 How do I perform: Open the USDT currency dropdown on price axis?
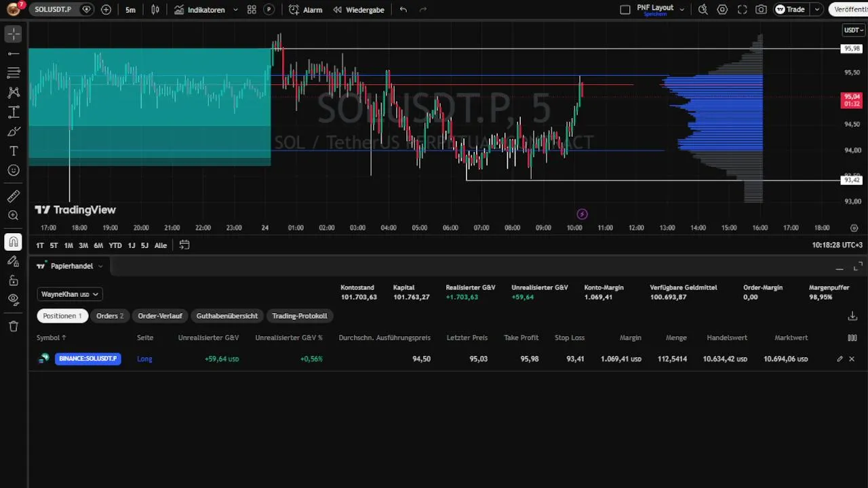(x=853, y=30)
